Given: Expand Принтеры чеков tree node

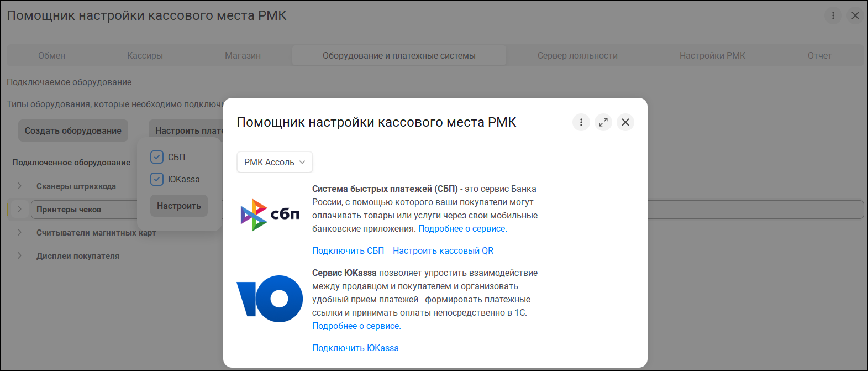Looking at the screenshot, I should pyautogui.click(x=19, y=209).
